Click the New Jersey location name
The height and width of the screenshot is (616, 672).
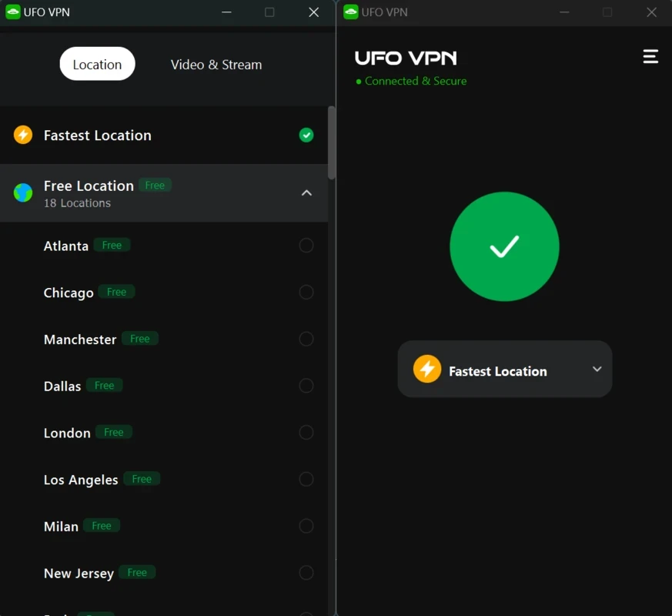coord(79,573)
